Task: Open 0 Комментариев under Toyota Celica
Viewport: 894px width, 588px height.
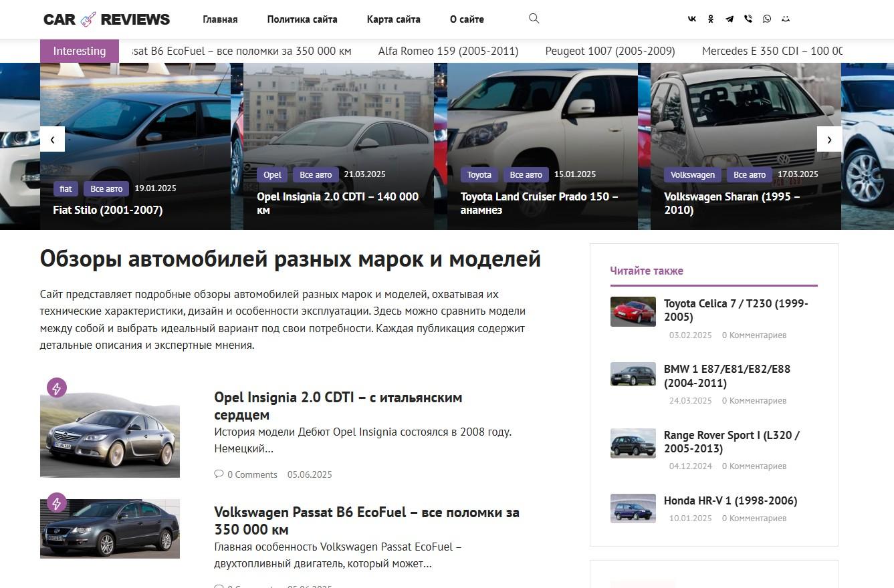Action: pos(754,335)
